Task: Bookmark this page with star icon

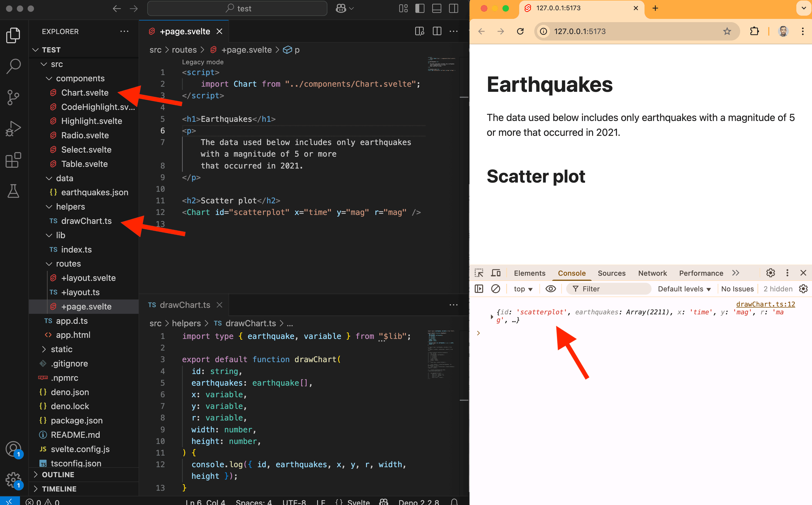Action: tap(727, 31)
